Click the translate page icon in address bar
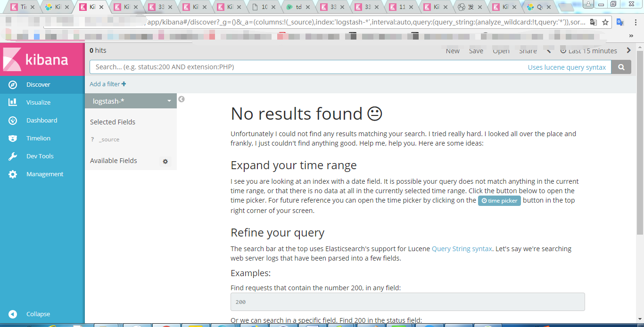Viewport: 644px width, 327px height. pos(594,22)
